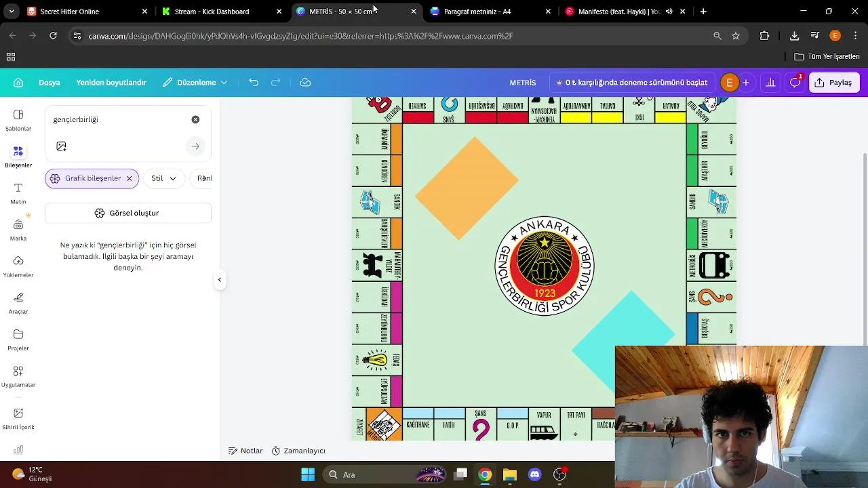Image resolution: width=868 pixels, height=488 pixels.
Task: Open the Dosya menu
Action: [50, 83]
